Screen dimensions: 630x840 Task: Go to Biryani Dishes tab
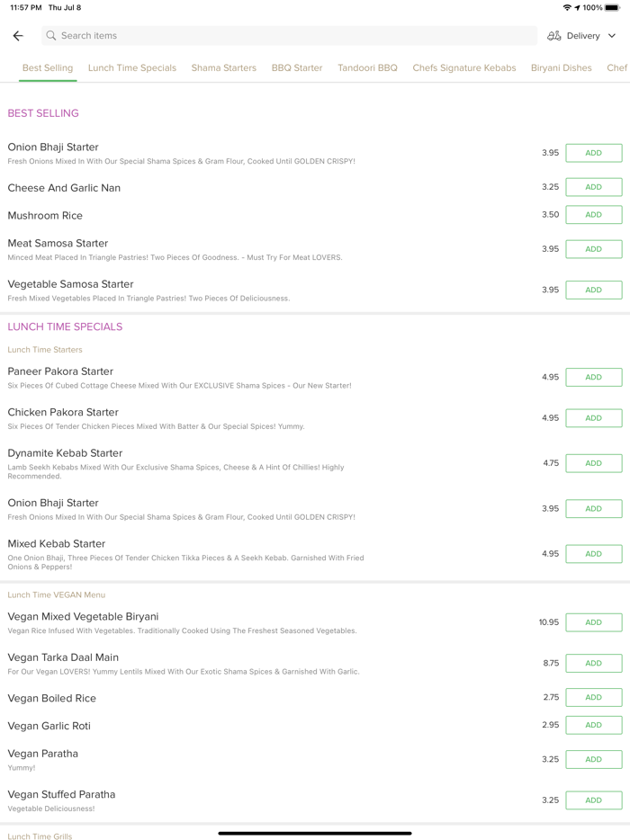tap(561, 67)
